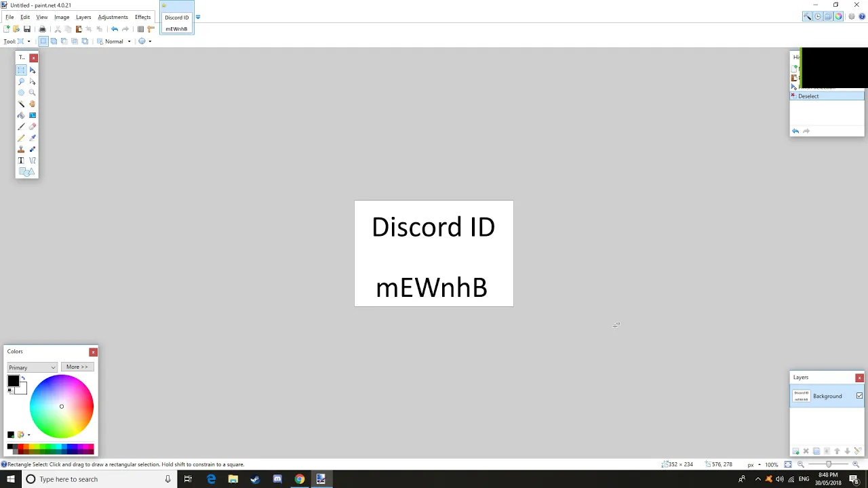Viewport: 868px width, 488px height.
Task: Show hidden system tray icons
Action: pos(757,479)
